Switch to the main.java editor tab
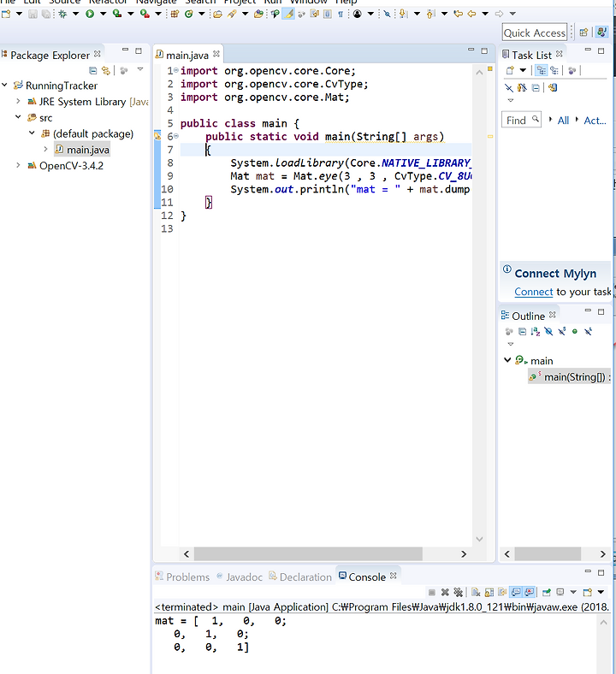 (187, 55)
